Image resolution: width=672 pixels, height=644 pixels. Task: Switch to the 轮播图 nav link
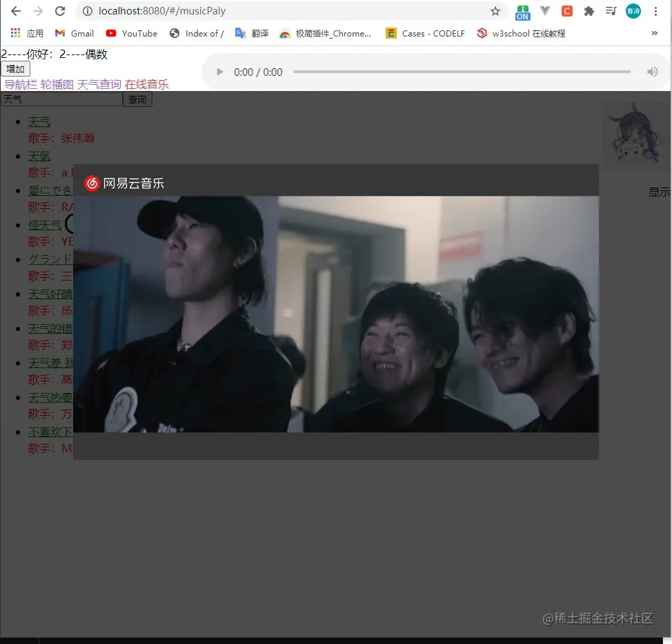(x=57, y=84)
